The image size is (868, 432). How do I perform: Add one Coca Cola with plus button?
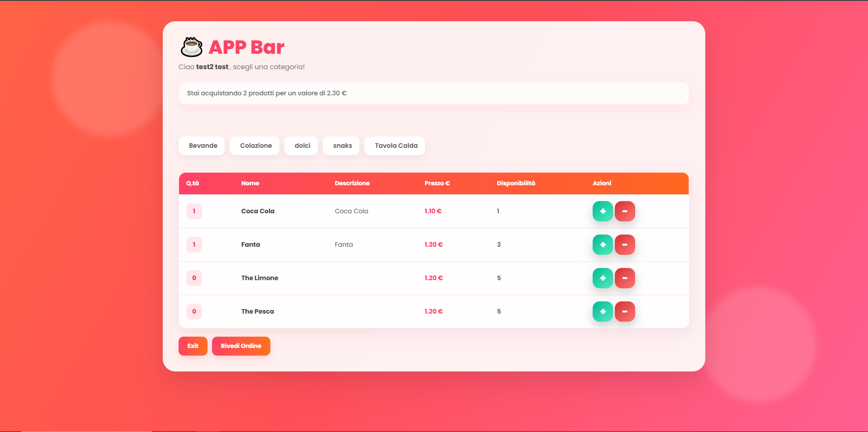tap(603, 211)
